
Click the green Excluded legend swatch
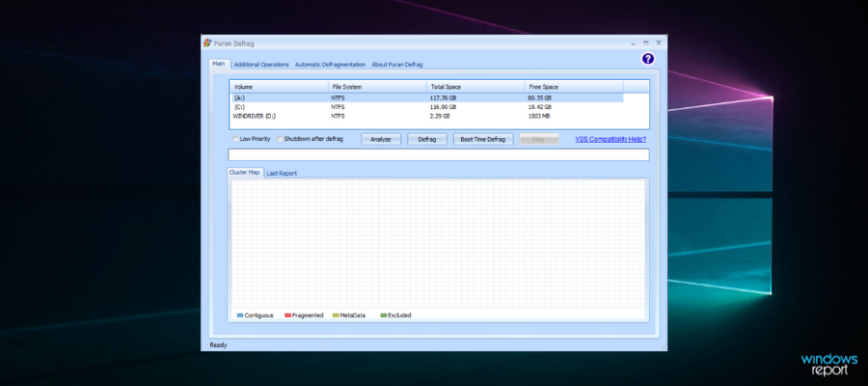[384, 316]
